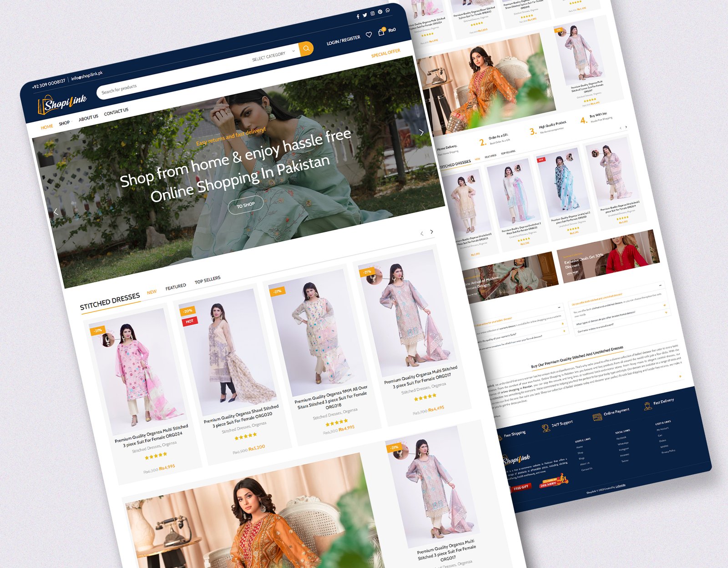
Task: Click the Shopilink logo in the header
Action: pyautogui.click(x=62, y=104)
